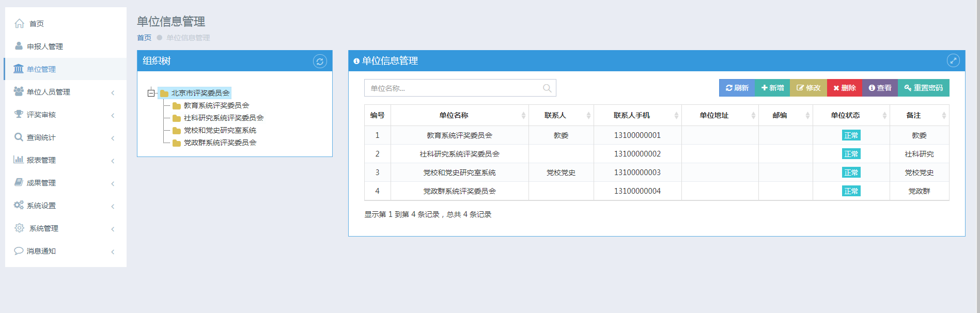The width and height of the screenshot is (980, 313).
Task: Click 正常 status badge in row 2
Action: (851, 154)
